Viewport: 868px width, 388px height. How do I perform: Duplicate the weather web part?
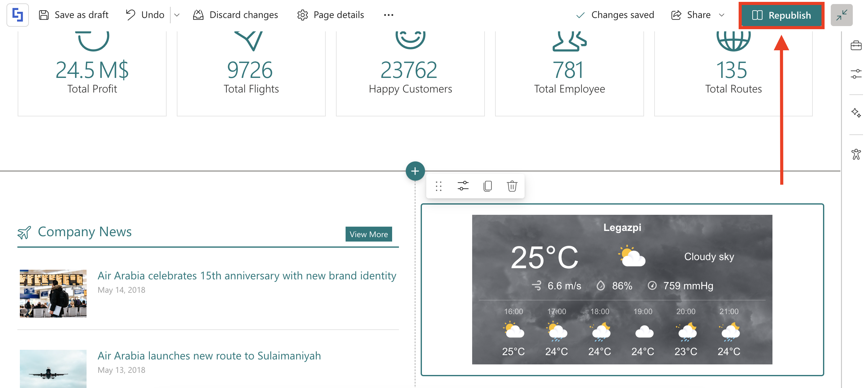point(487,186)
